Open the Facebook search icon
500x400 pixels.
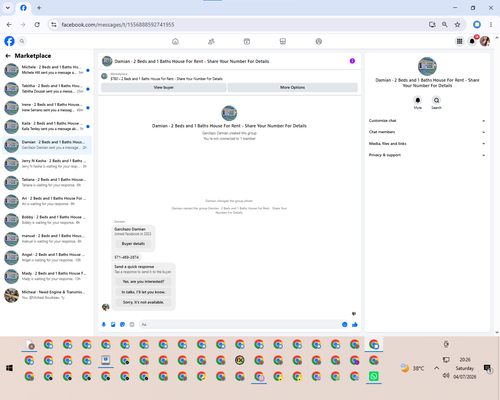pos(22,41)
